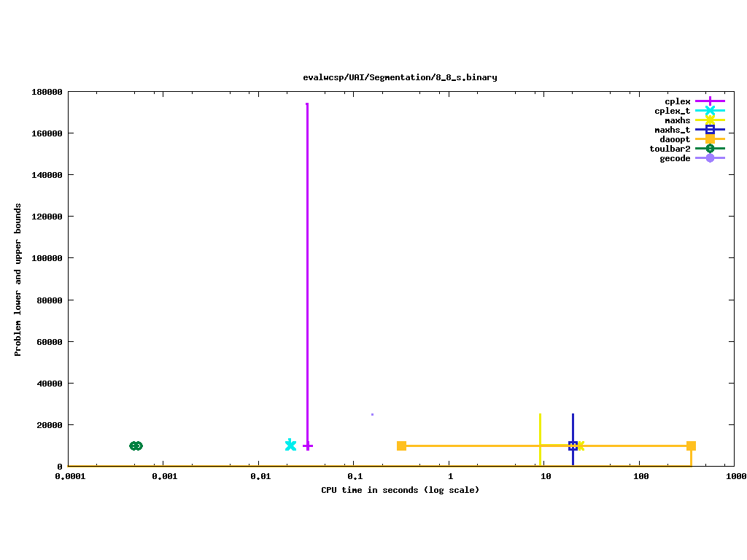Click the maxhs_t legend label text
This screenshot has height=560, width=747.
tap(672, 130)
